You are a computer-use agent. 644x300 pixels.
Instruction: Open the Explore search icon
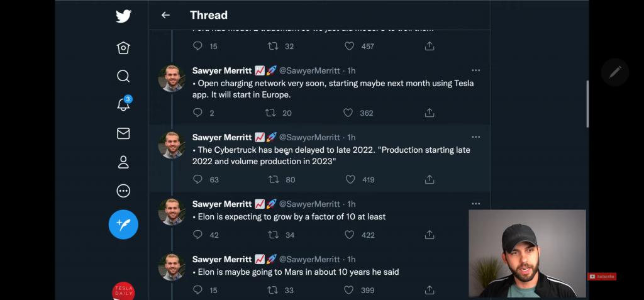click(123, 76)
